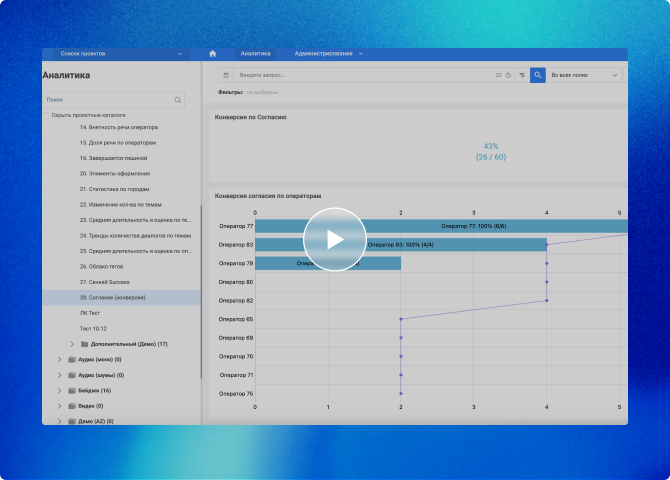Select '16. Завершается тишиной' report

113,158
